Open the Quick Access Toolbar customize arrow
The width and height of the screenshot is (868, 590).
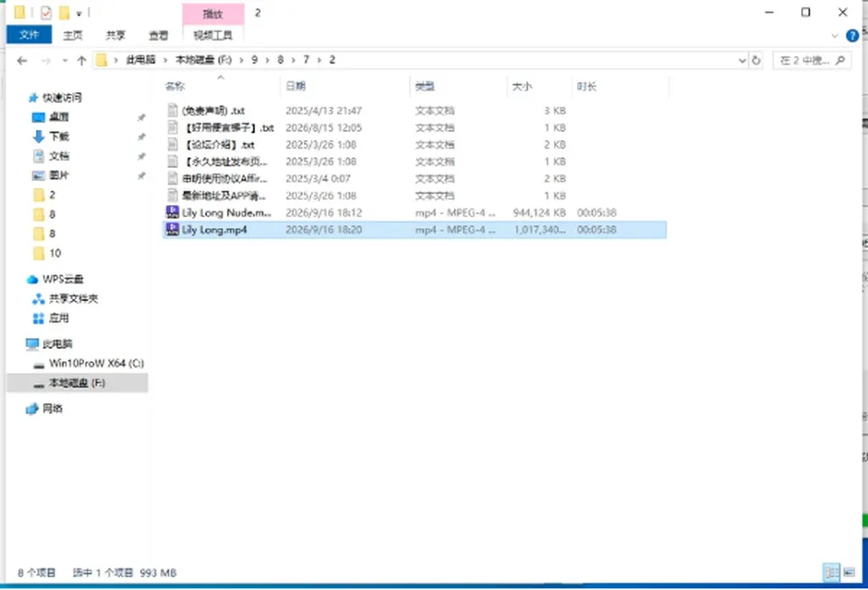(x=79, y=14)
